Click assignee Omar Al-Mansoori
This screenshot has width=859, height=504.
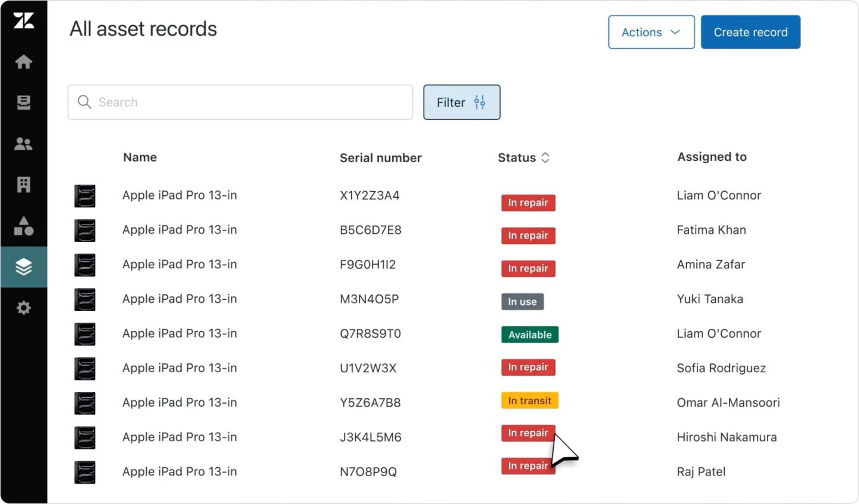728,402
